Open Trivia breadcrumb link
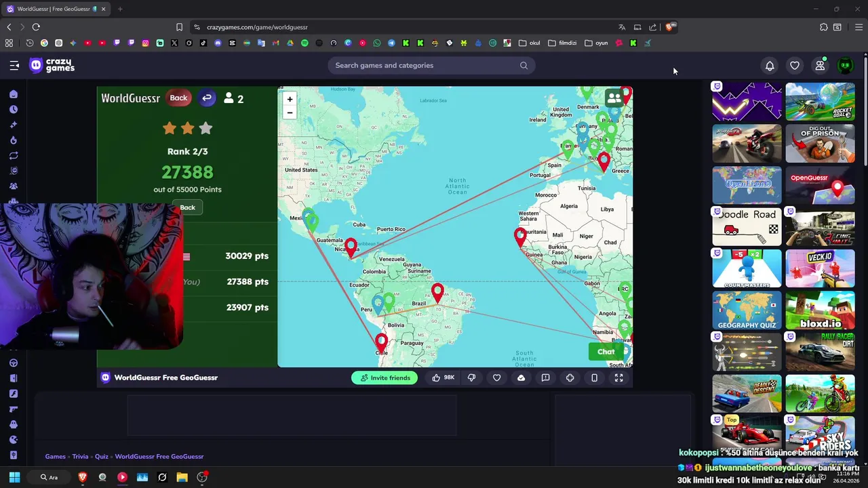The image size is (868, 488). click(80, 457)
